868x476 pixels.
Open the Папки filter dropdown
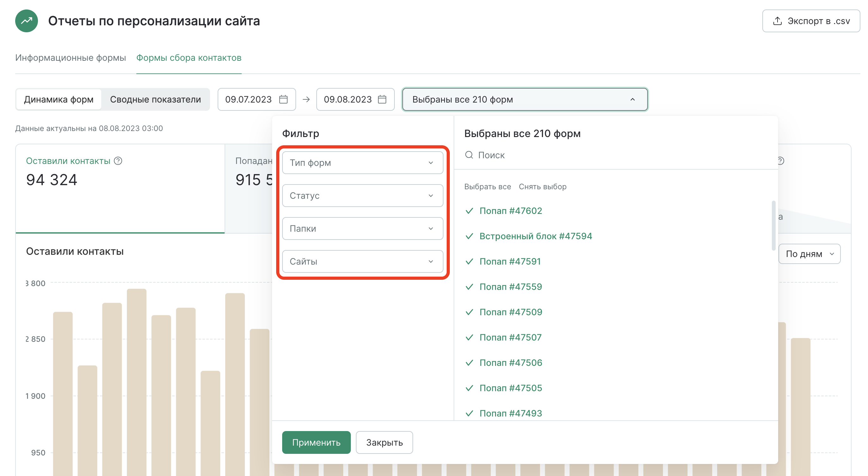coord(363,229)
